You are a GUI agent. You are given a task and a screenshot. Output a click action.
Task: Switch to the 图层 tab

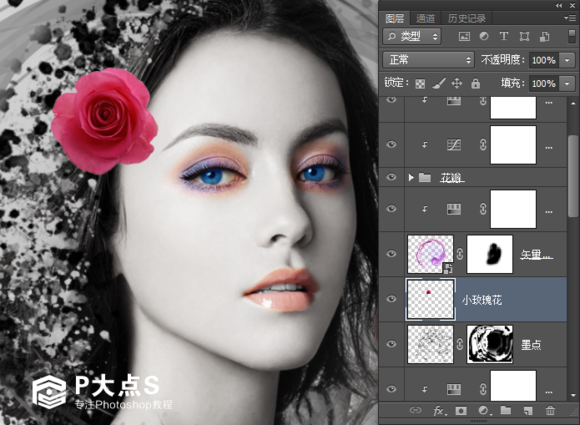(394, 18)
